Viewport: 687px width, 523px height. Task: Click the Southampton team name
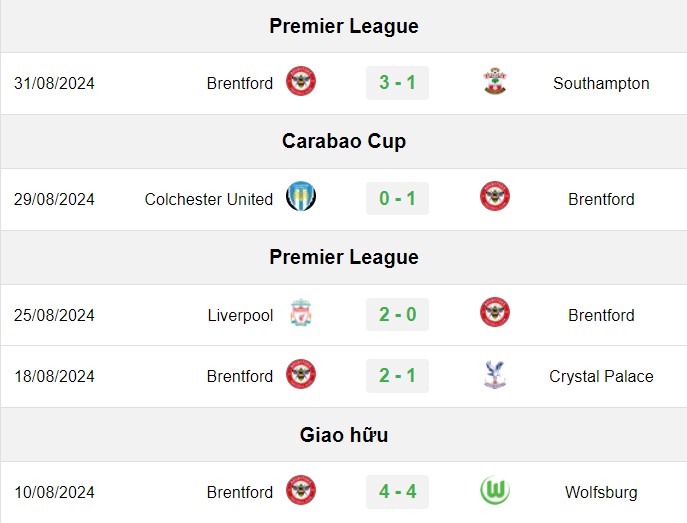pyautogui.click(x=601, y=83)
